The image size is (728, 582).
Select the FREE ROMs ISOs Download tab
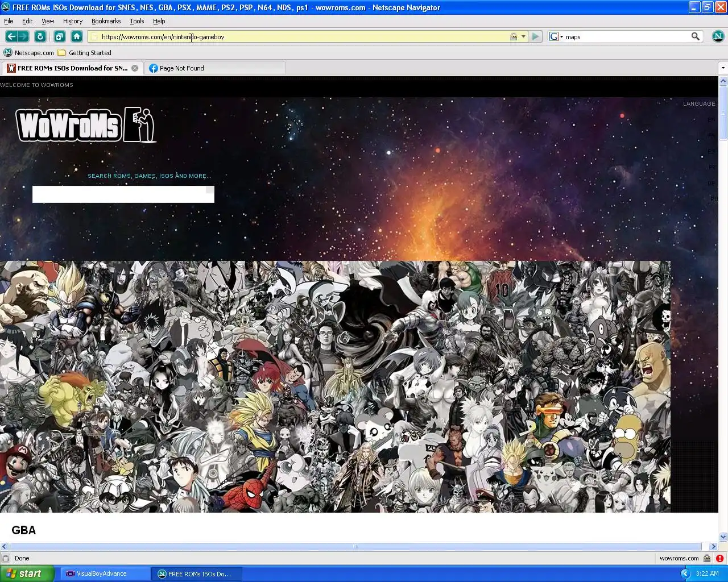click(x=72, y=68)
